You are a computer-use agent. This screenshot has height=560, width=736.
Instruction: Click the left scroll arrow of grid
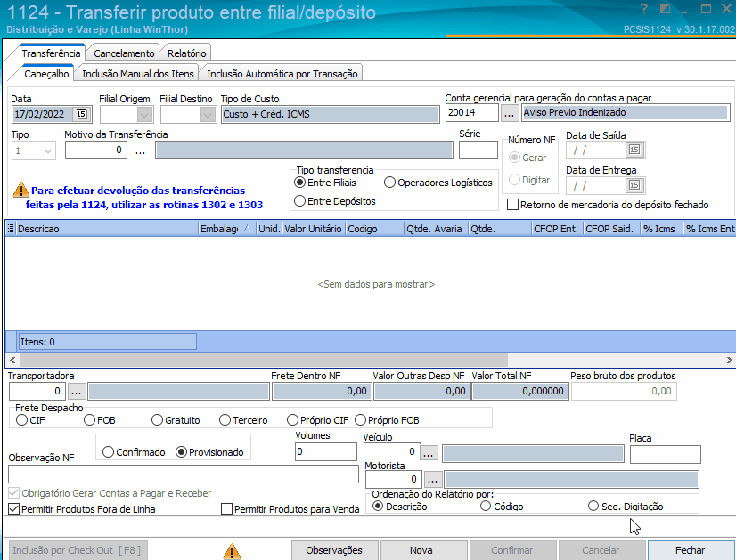[12, 361]
